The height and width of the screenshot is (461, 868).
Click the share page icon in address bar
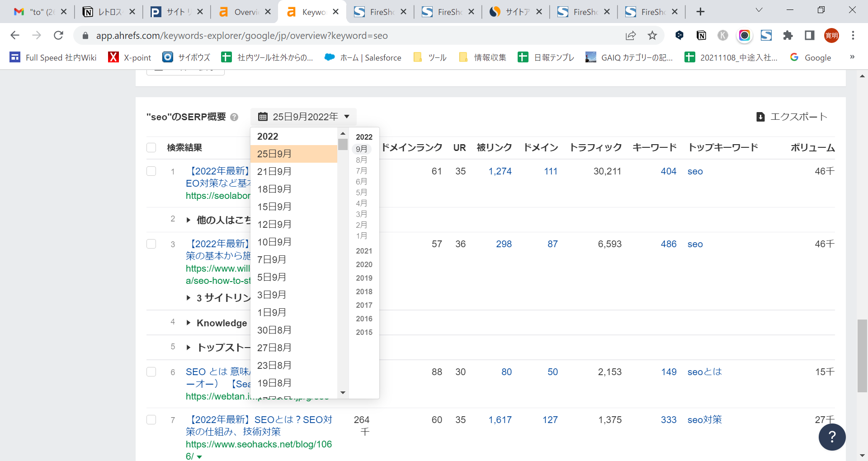pyautogui.click(x=630, y=35)
